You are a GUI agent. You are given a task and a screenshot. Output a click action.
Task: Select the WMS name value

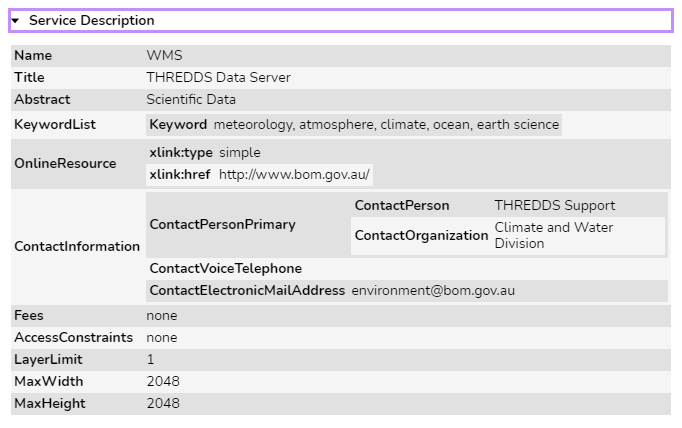164,55
